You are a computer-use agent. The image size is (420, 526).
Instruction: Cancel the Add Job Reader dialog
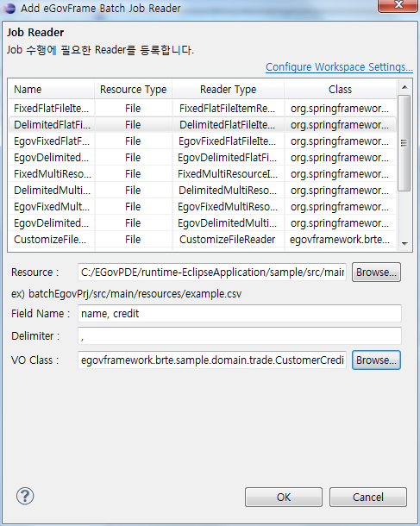pyautogui.click(x=368, y=497)
